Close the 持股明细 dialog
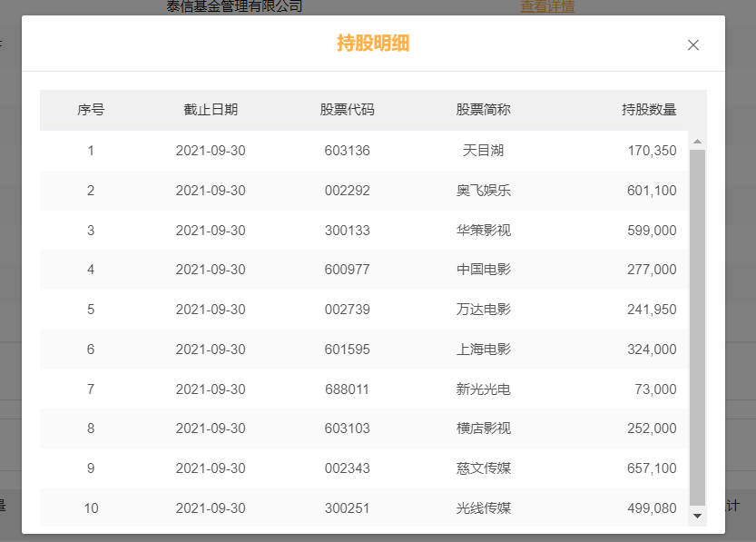 [x=692, y=44]
